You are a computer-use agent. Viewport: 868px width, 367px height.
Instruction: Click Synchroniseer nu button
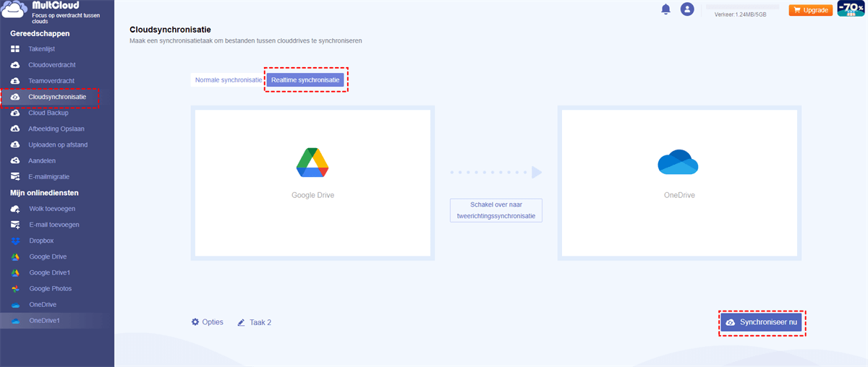[761, 322]
